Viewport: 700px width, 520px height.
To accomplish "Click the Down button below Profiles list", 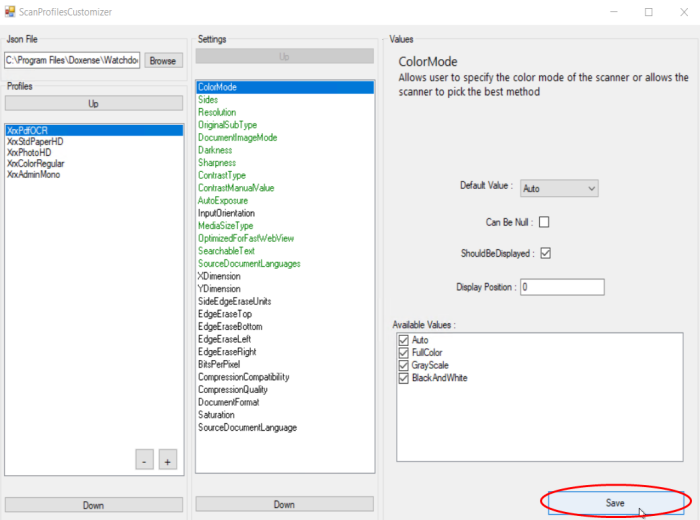I will (x=93, y=505).
